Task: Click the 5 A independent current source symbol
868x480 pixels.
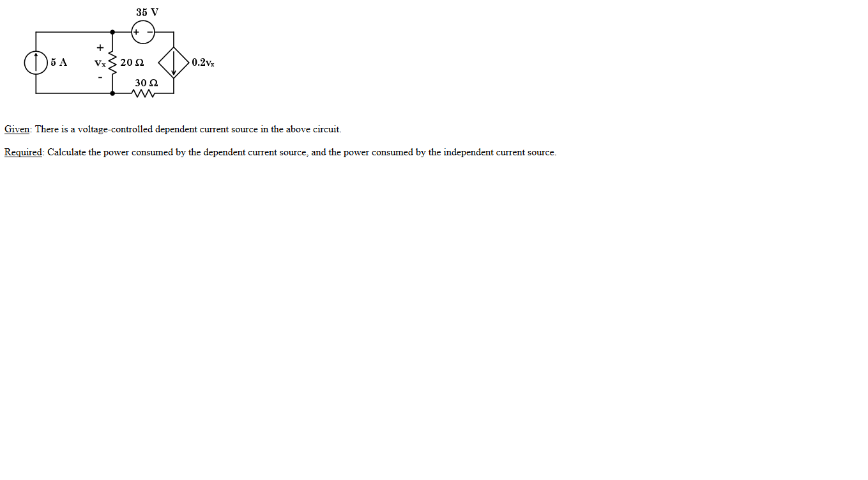Action: [36, 63]
